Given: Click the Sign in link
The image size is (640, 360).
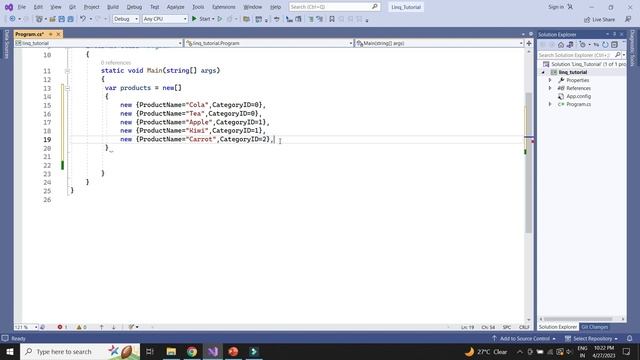Looking at the screenshot, I should point(556,7).
